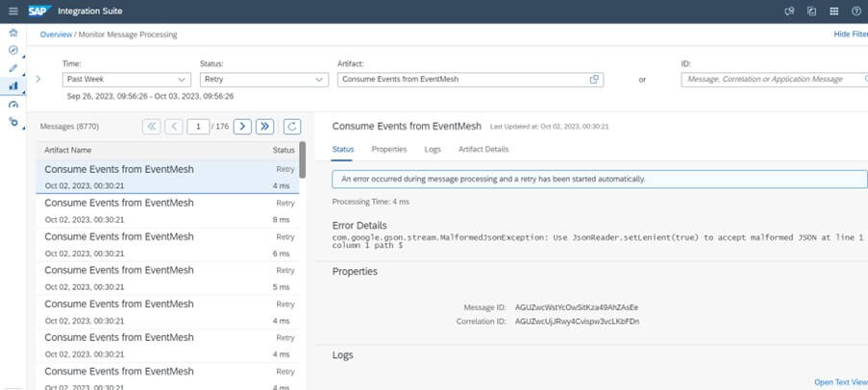This screenshot has height=390, width=868.
Task: Refresh the messages list
Action: [292, 126]
